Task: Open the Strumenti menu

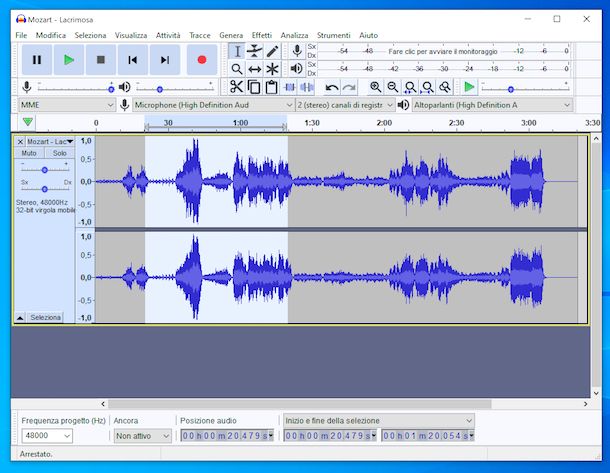Action: point(333,35)
